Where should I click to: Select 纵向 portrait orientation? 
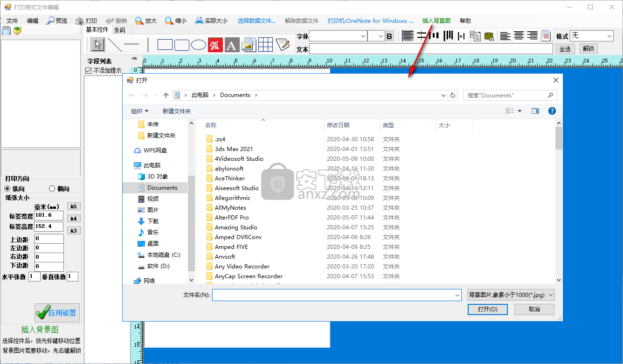[7, 188]
